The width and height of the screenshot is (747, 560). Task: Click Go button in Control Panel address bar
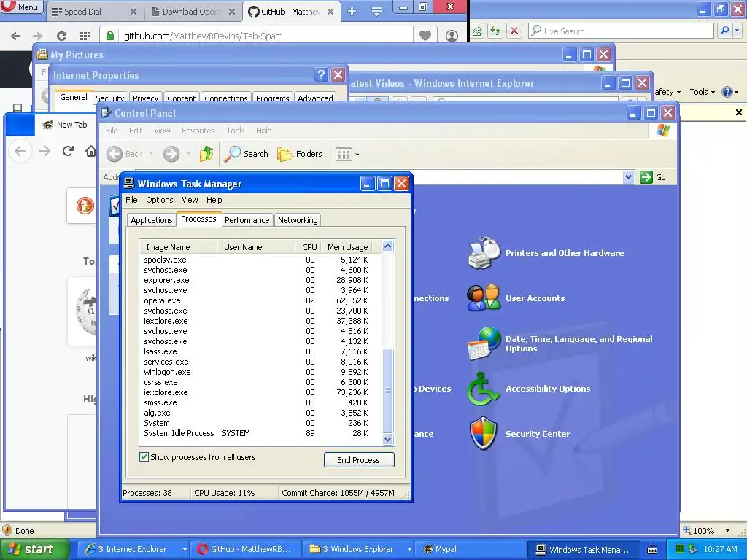point(653,177)
